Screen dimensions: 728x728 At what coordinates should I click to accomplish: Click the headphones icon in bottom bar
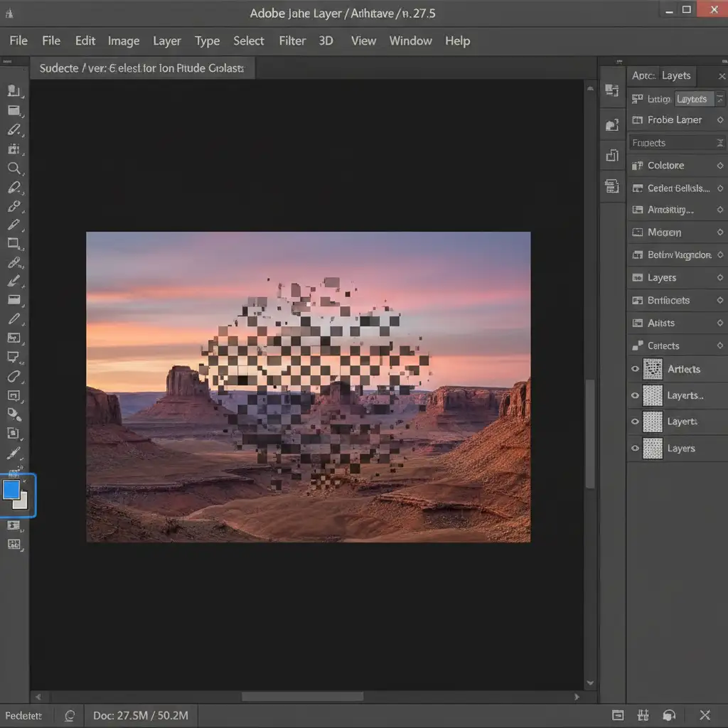pos(668,715)
